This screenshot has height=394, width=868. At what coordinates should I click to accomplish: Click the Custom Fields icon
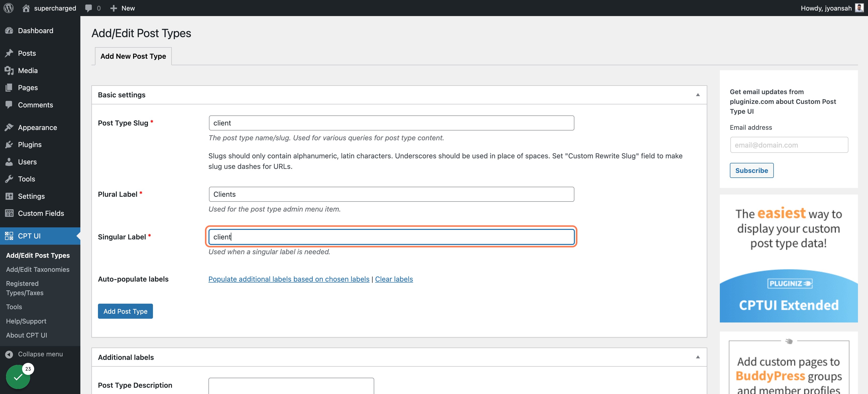[9, 213]
